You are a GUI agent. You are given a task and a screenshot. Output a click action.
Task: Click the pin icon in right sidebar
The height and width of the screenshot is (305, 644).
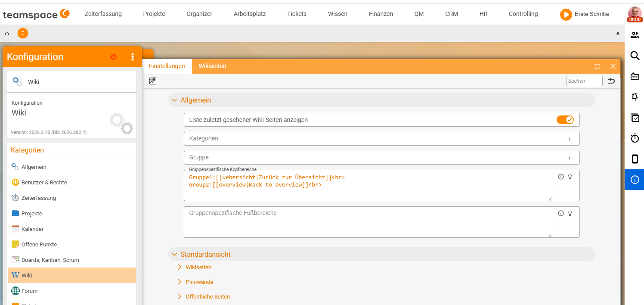click(635, 97)
